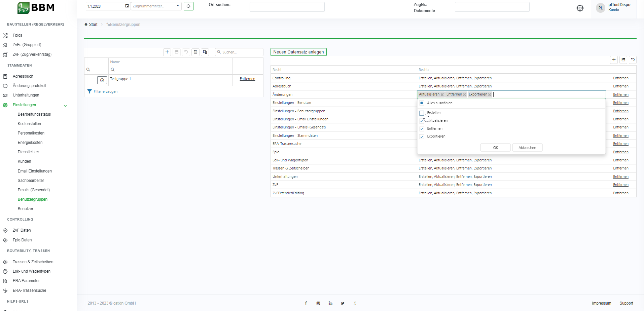The width and height of the screenshot is (644, 311).
Task: Click the plus icon above the user groups table
Action: (x=167, y=52)
